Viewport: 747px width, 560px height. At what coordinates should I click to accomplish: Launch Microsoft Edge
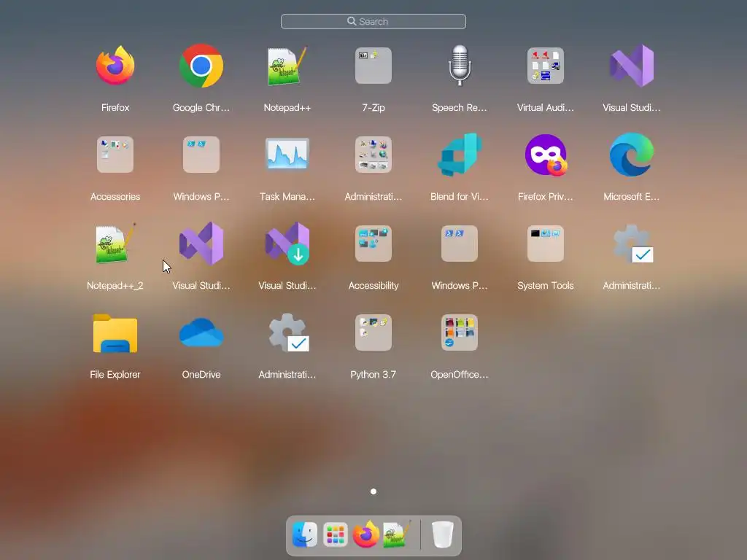(632, 155)
